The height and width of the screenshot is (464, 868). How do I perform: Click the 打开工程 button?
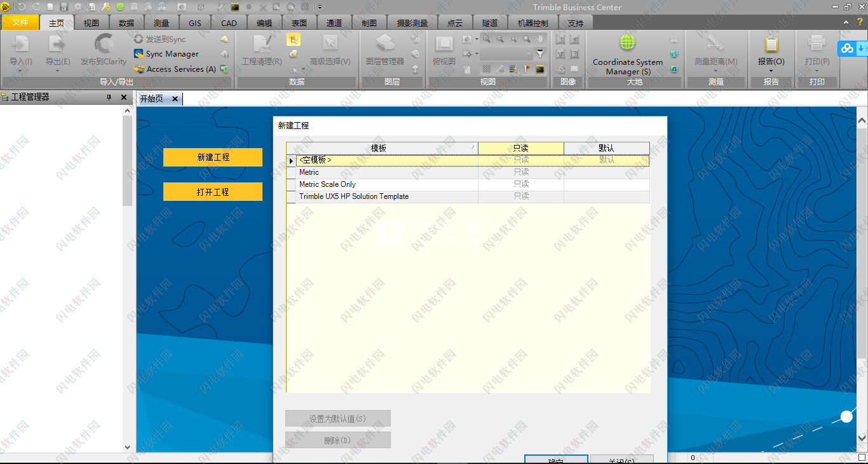(x=213, y=192)
